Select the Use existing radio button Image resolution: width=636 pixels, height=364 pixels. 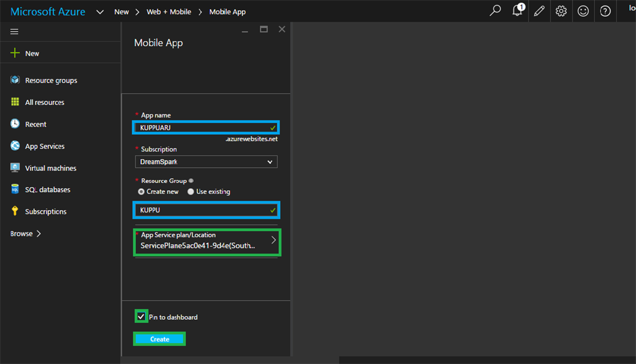191,192
